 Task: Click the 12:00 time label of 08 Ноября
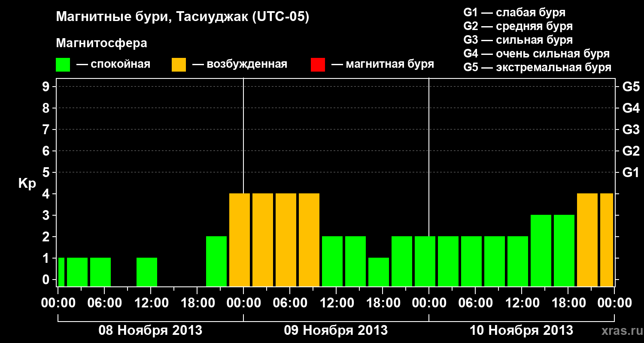pos(151,303)
